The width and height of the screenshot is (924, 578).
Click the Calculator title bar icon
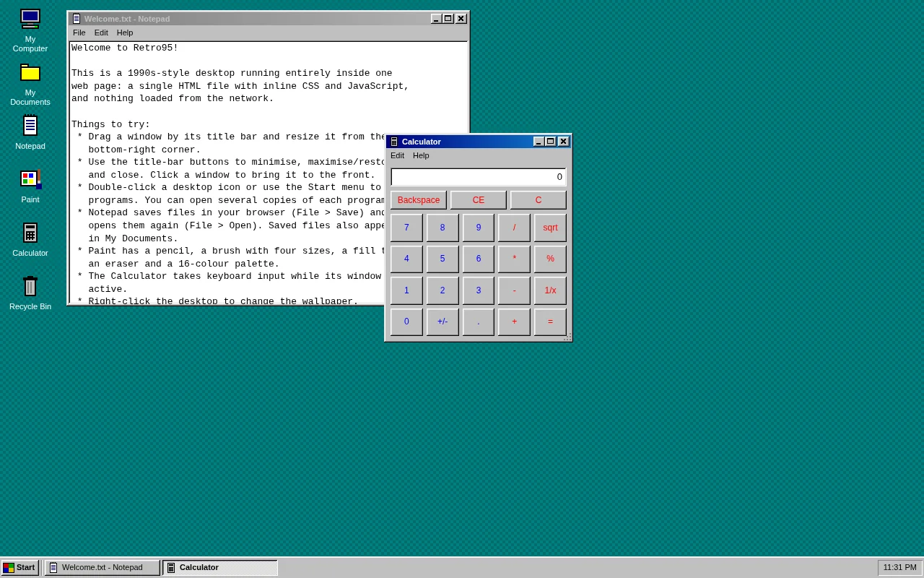point(394,142)
